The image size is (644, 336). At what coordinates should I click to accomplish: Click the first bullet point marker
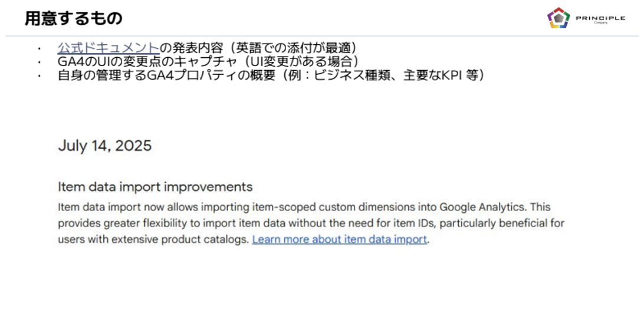(x=40, y=49)
